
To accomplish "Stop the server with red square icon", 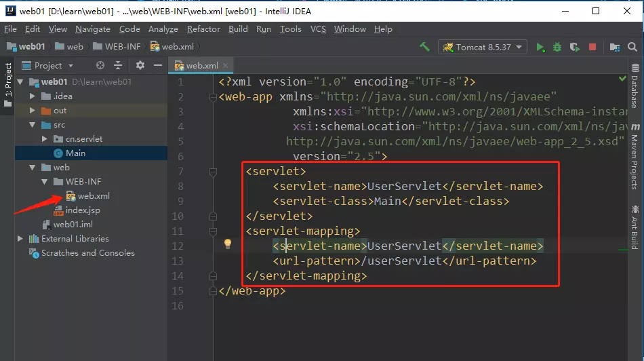I will (592, 47).
